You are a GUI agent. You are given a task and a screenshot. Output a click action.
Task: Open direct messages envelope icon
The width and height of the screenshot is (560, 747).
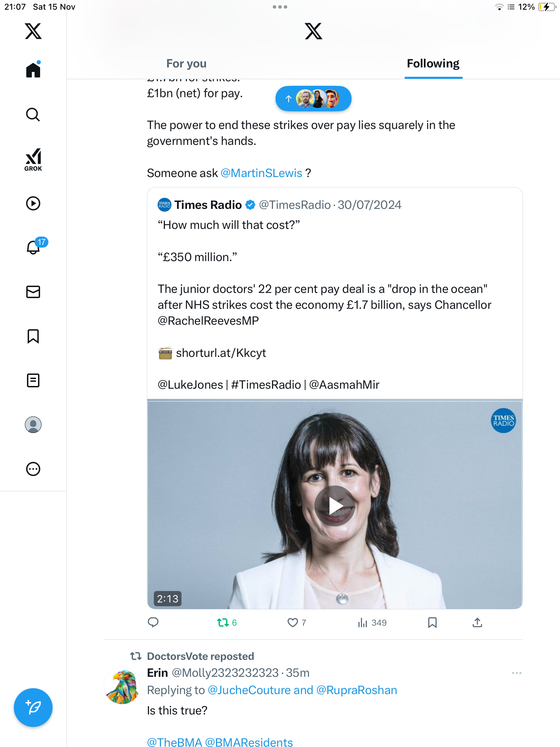click(33, 292)
